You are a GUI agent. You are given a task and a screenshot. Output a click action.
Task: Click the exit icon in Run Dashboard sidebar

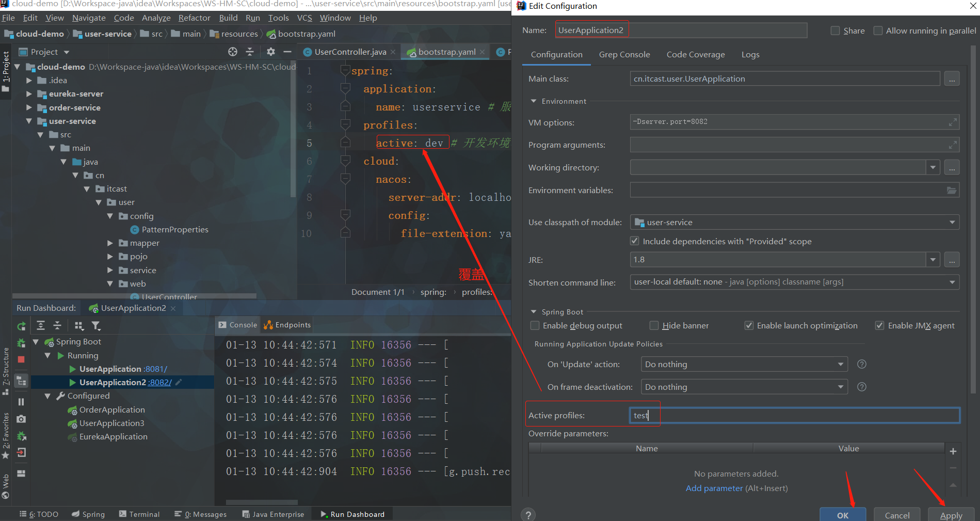coord(21,453)
